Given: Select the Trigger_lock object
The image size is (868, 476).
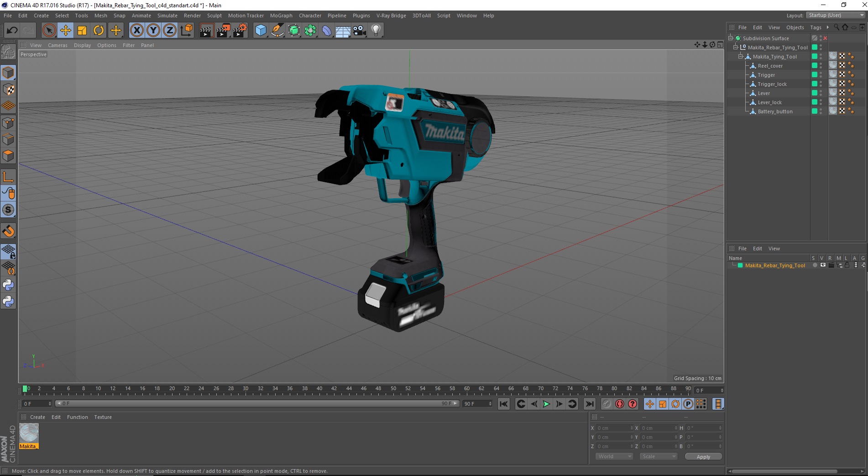Looking at the screenshot, I should point(772,84).
